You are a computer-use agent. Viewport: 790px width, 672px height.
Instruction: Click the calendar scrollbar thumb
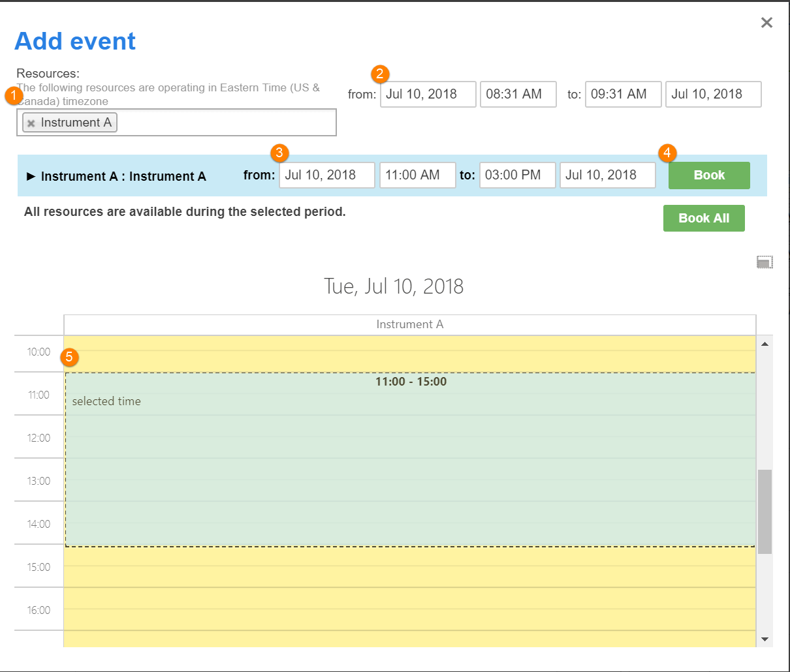[x=765, y=512]
